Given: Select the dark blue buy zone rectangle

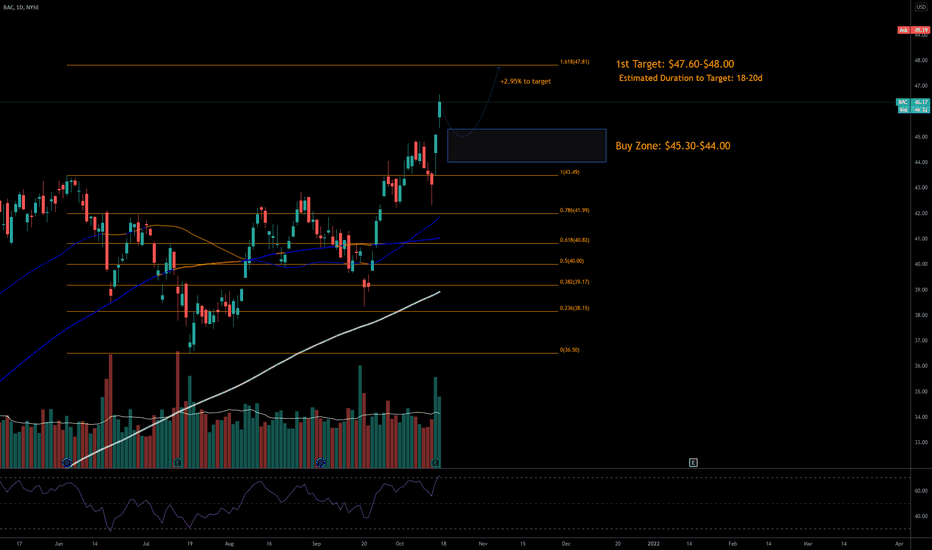Looking at the screenshot, I should [527, 146].
